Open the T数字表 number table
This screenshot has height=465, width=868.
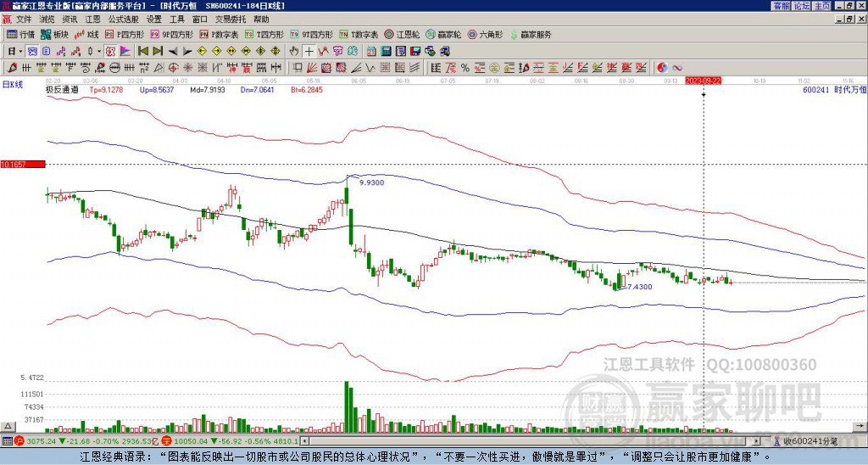tap(359, 34)
